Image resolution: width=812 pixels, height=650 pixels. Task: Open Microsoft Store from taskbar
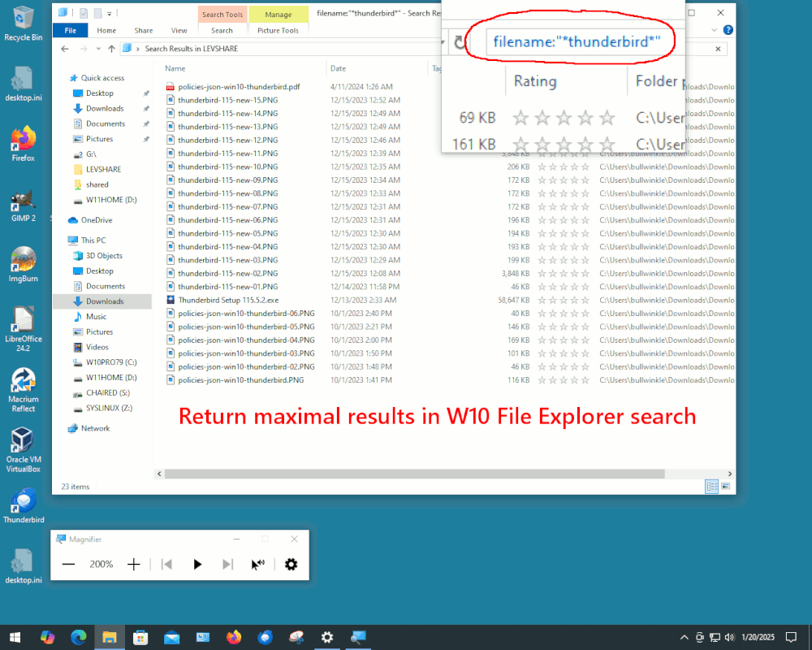pos(140,637)
